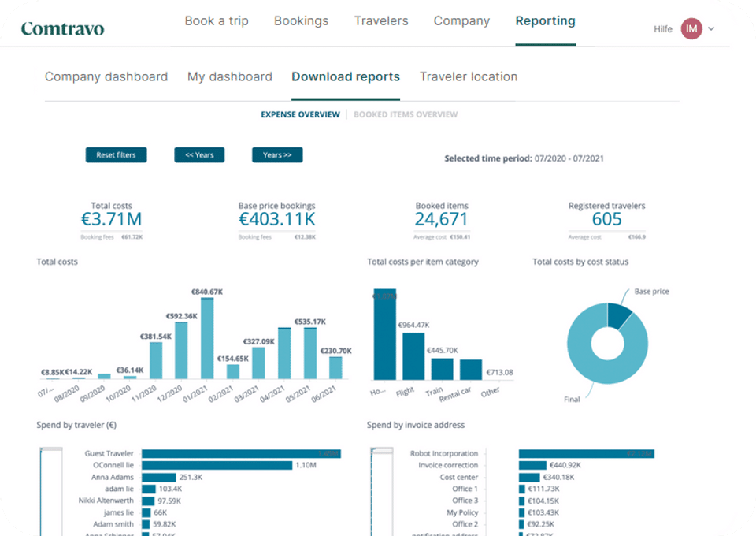Select the Download reports tab
The image size is (756, 536).
346,76
